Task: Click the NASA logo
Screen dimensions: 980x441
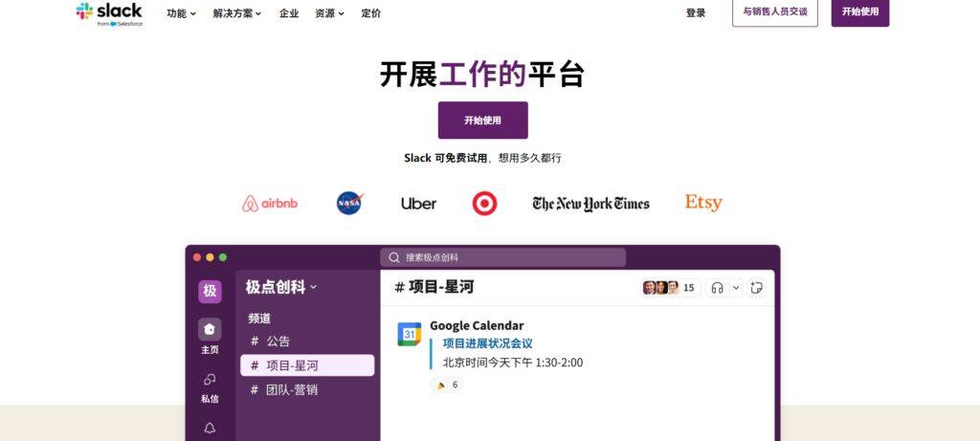Action: [350, 203]
